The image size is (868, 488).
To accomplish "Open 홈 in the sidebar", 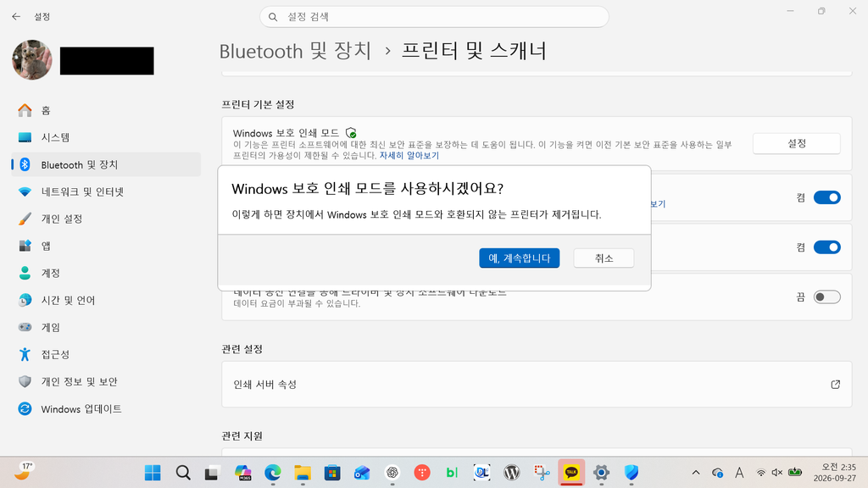I will tap(106, 110).
